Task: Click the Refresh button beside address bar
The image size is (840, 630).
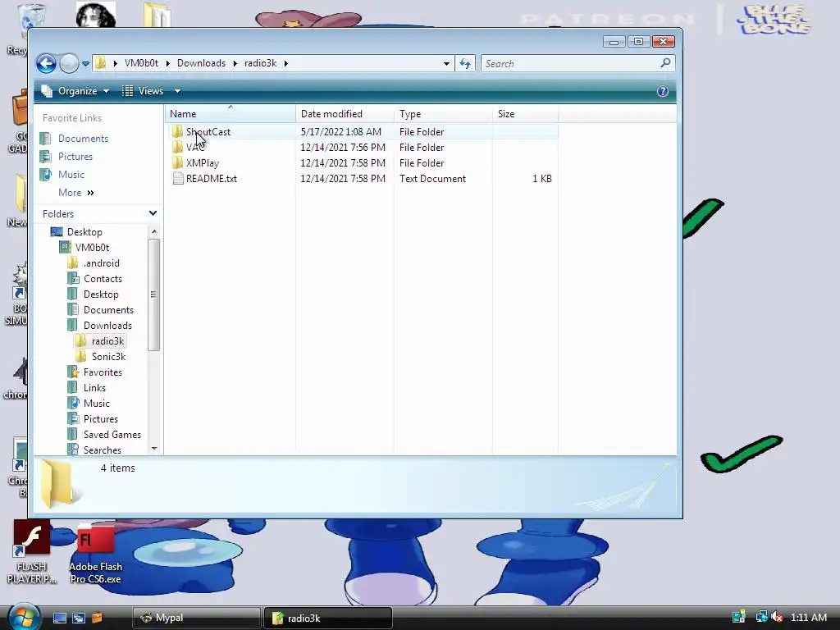Action: (465, 64)
